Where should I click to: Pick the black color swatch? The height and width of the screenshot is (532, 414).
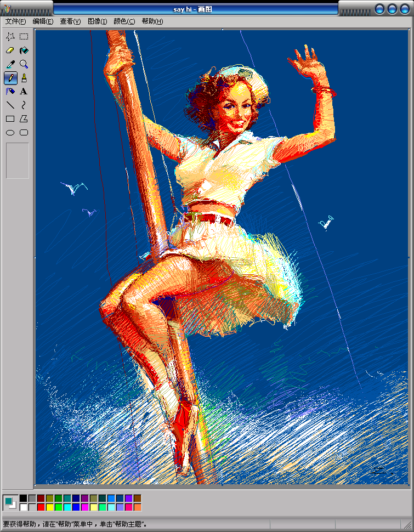click(24, 499)
